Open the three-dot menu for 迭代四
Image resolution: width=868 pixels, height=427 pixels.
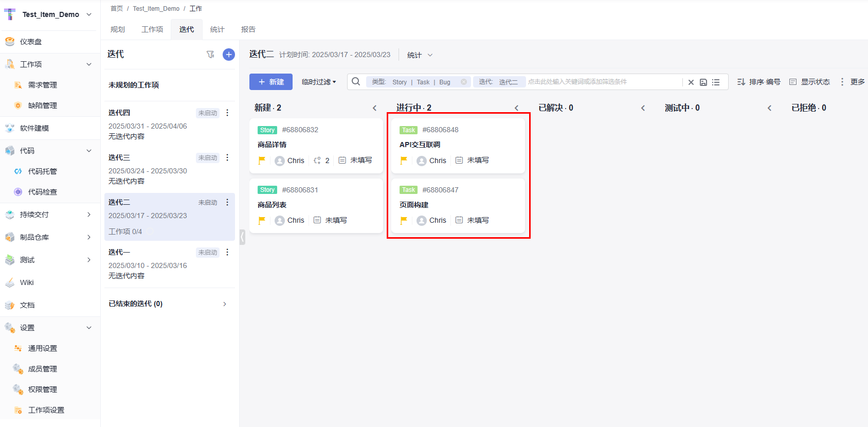[x=227, y=113]
